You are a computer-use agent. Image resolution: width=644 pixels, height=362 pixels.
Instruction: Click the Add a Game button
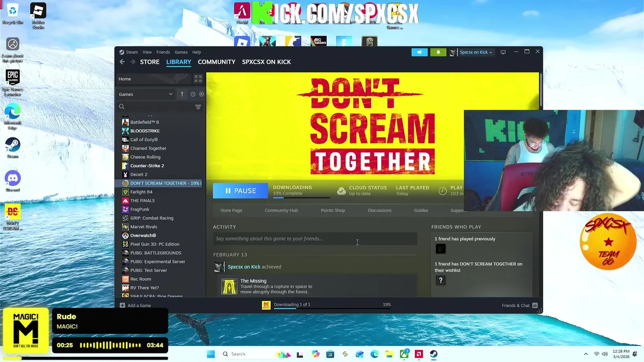coord(135,305)
